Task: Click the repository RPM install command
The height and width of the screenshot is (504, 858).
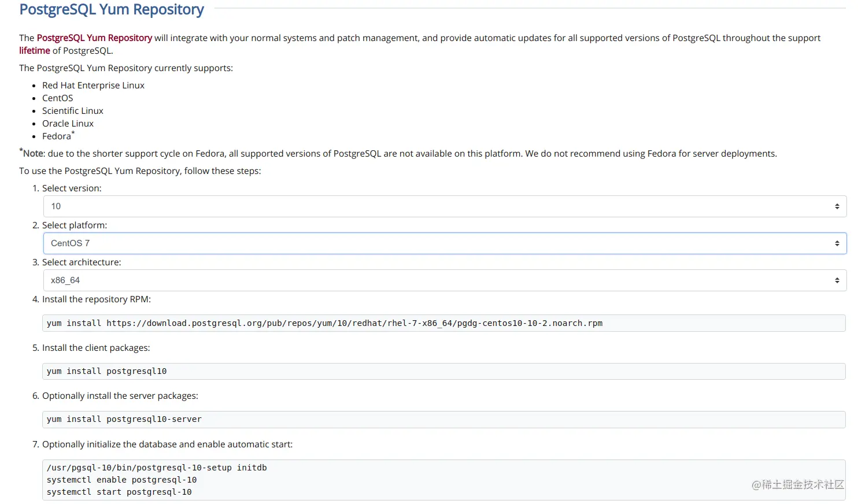Action: click(x=324, y=323)
